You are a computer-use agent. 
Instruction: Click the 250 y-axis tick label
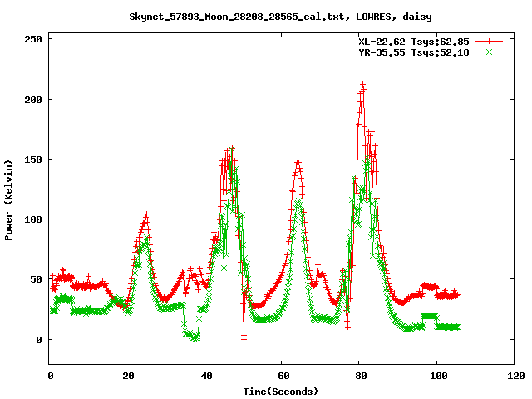33,39
